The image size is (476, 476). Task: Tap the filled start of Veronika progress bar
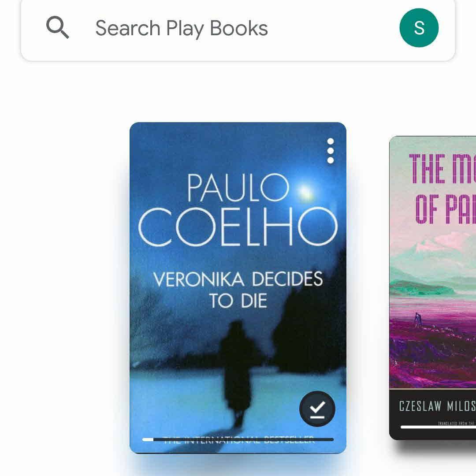148,439
